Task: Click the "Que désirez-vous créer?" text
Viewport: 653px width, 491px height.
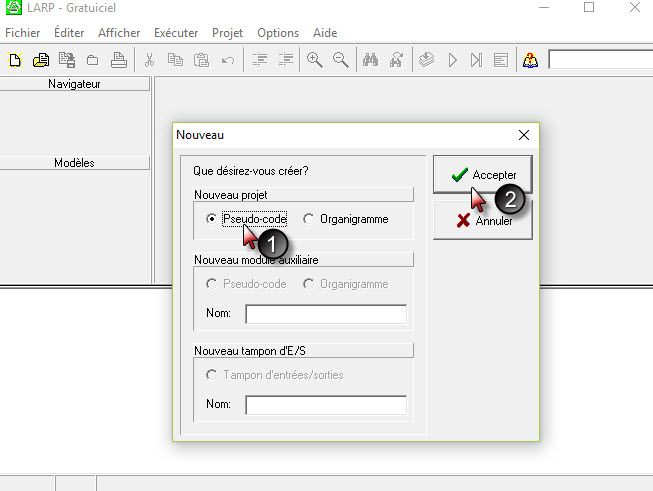Action: click(251, 171)
